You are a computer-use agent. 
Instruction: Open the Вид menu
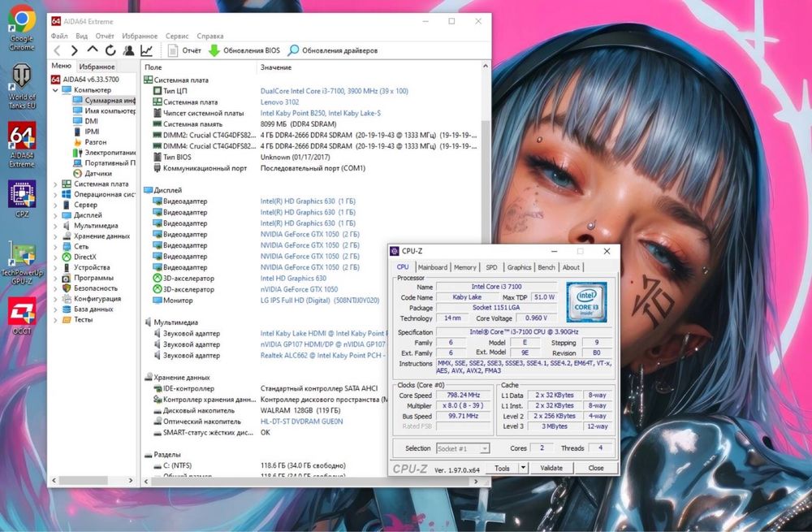pos(81,36)
